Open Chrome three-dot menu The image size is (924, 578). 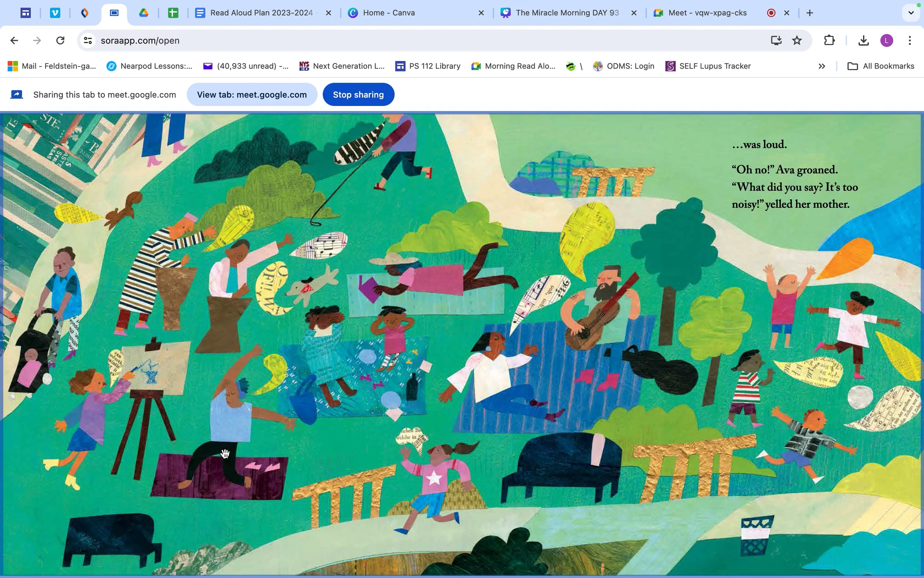[x=910, y=41]
